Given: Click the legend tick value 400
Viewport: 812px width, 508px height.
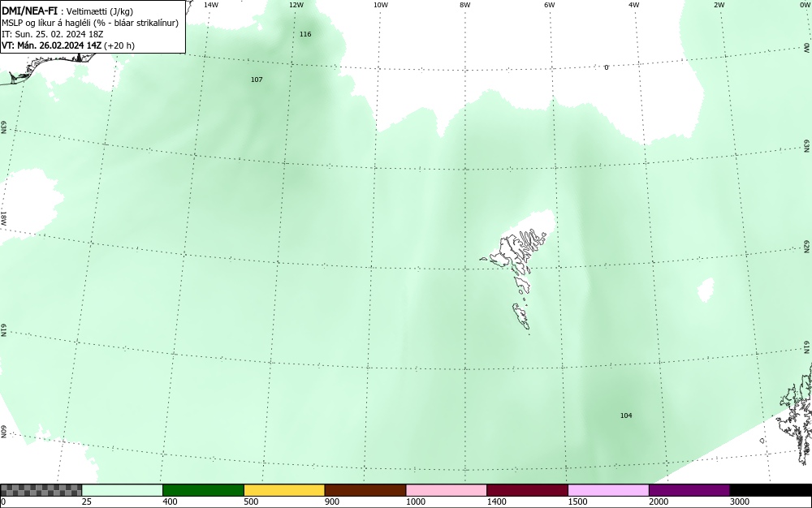Looking at the screenshot, I should pos(170,502).
